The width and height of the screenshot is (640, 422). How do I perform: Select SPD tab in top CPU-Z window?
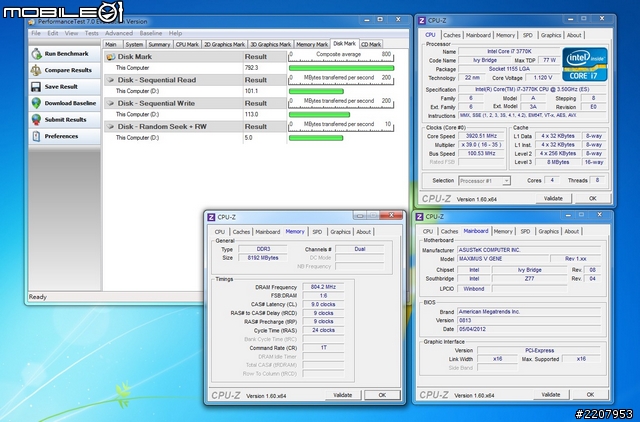[x=528, y=36]
